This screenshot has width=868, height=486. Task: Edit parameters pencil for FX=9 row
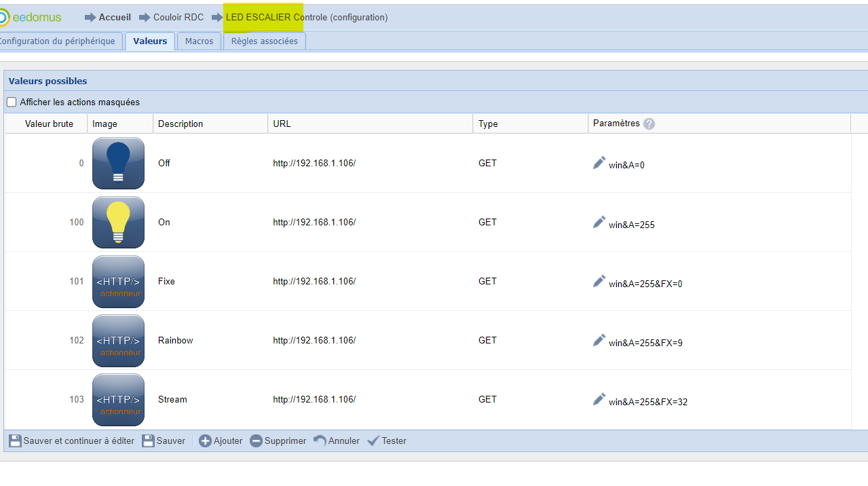pos(599,340)
